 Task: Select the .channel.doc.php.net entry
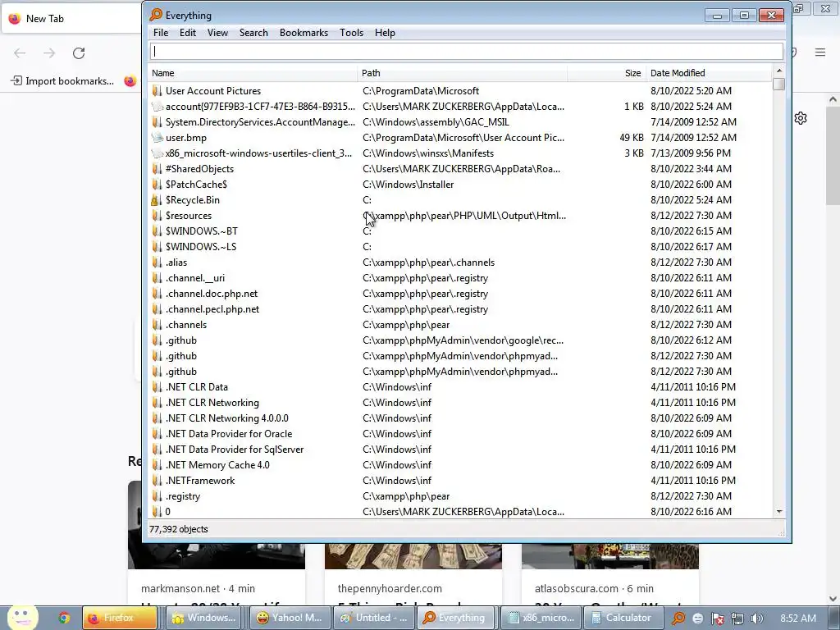212,294
